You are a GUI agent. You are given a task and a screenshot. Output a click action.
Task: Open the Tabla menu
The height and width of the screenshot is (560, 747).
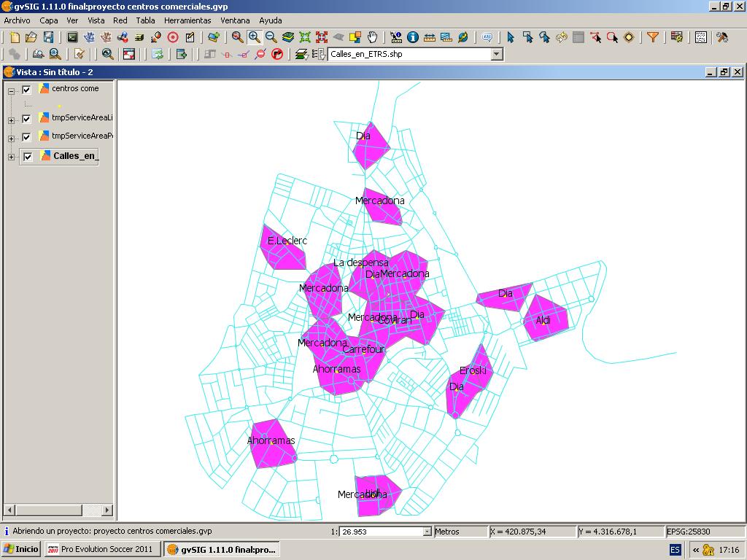[x=145, y=20]
